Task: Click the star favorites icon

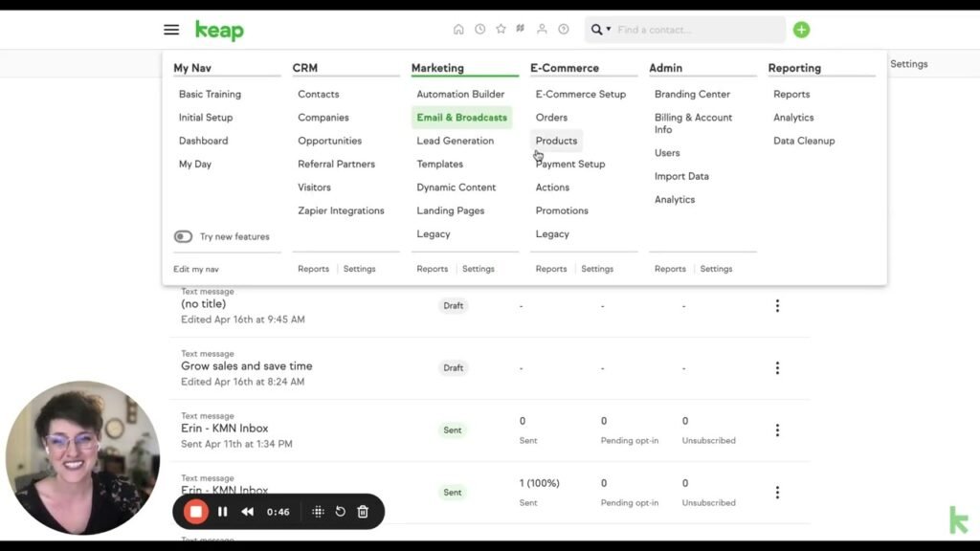Action: (501, 29)
